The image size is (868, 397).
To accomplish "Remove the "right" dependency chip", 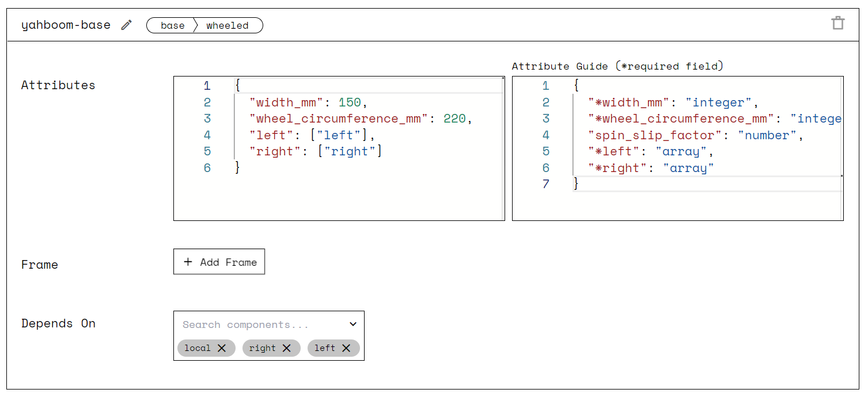I will pyautogui.click(x=287, y=348).
